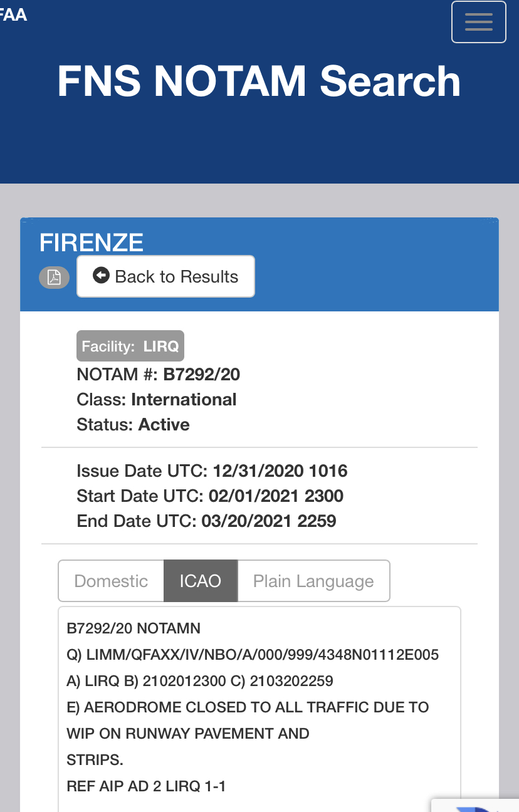Click the FAA logo text

(13, 15)
